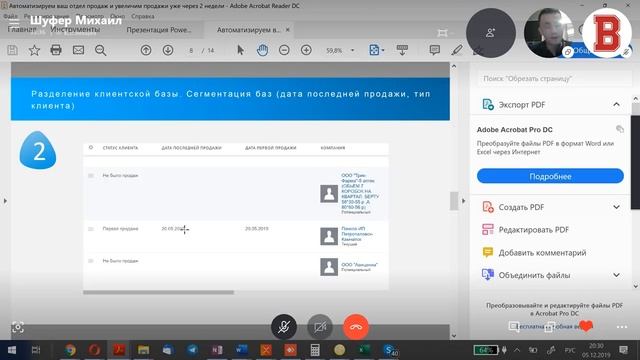Screen dimensions: 640x360
Task: Zoom out with the minus icon
Action: tap(284, 50)
